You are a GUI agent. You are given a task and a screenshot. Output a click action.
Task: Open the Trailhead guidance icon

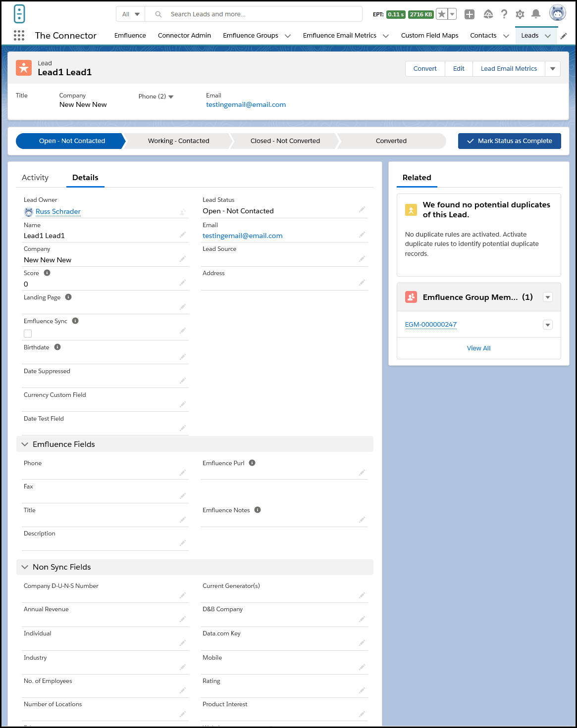point(488,14)
